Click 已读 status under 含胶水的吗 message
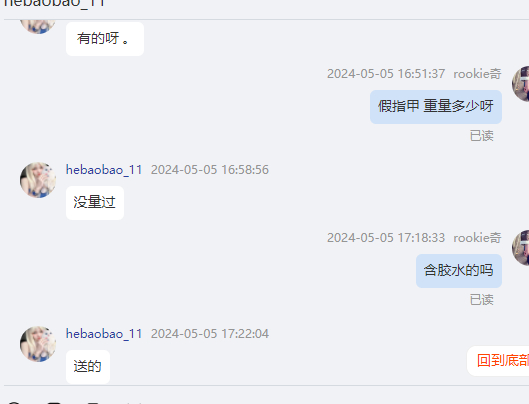 point(482,300)
